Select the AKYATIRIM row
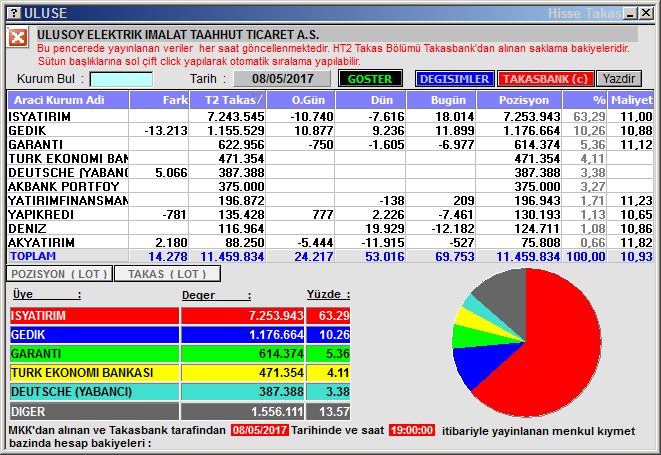This screenshot has height=455, width=661. 330,242
